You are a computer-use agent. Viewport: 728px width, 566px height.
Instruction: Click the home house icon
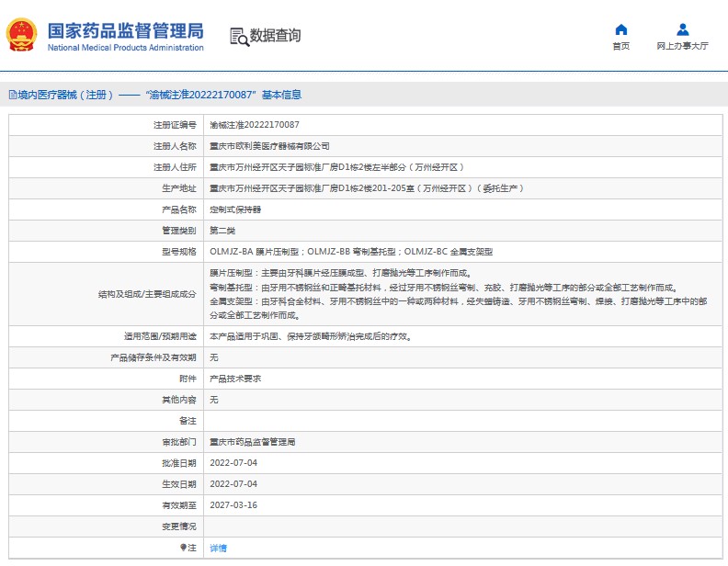coord(620,30)
